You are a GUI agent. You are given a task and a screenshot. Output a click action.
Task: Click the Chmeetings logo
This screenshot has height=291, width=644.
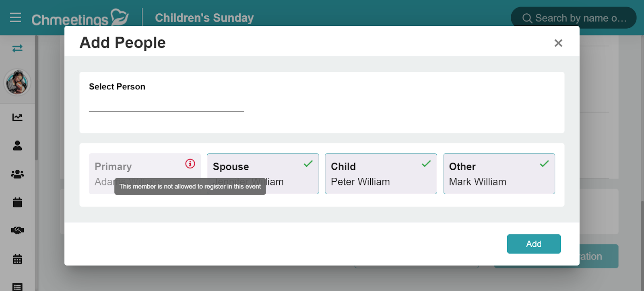(x=80, y=18)
